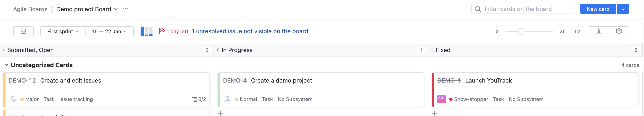Collapse the In Progress column
This screenshot has height=116, width=644.
(218, 50)
